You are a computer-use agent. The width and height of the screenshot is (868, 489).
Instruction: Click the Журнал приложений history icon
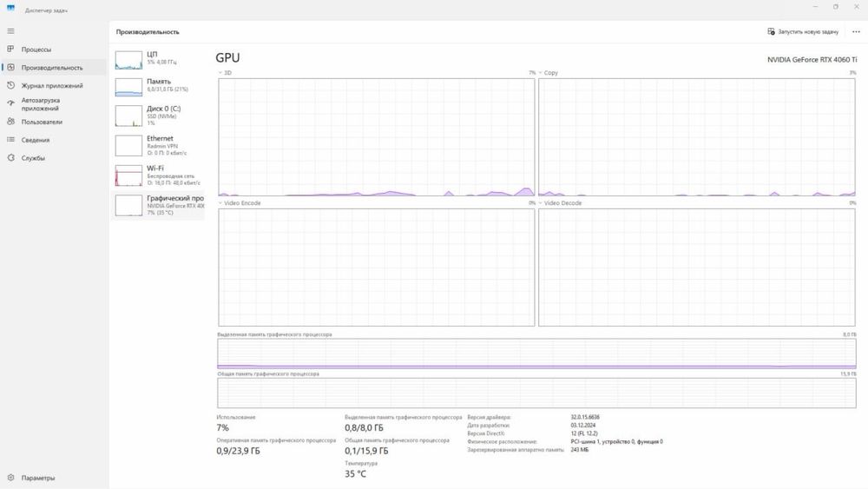click(10, 85)
